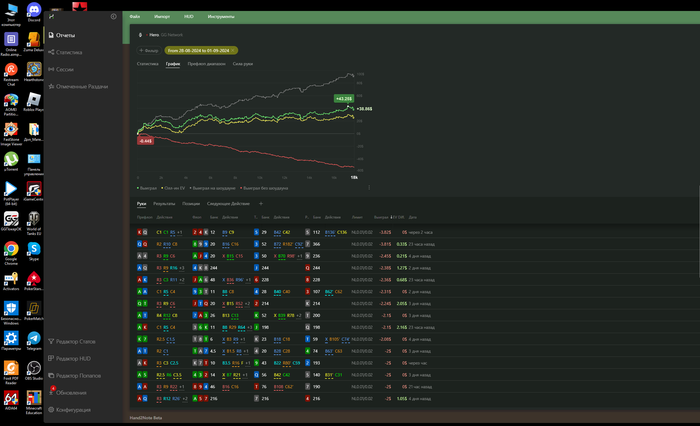Open the Q Q hand row with pot 366
700x426 pixels.
coord(415,244)
